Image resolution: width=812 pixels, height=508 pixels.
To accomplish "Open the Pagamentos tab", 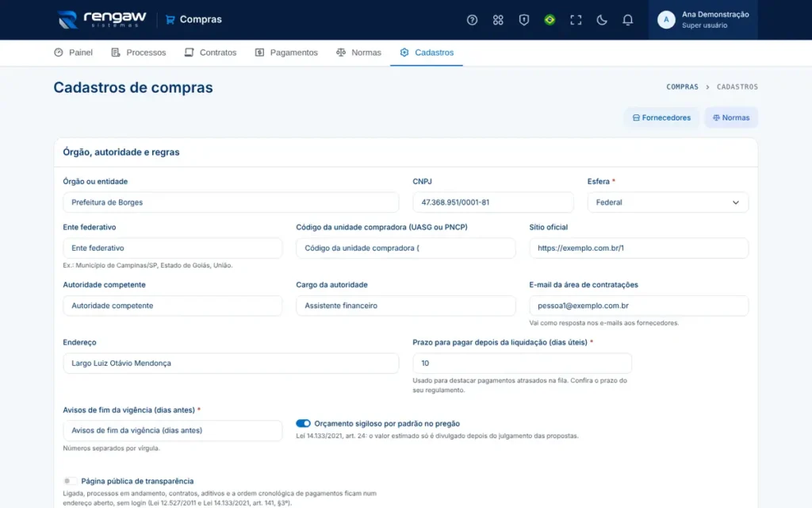I will click(x=286, y=52).
